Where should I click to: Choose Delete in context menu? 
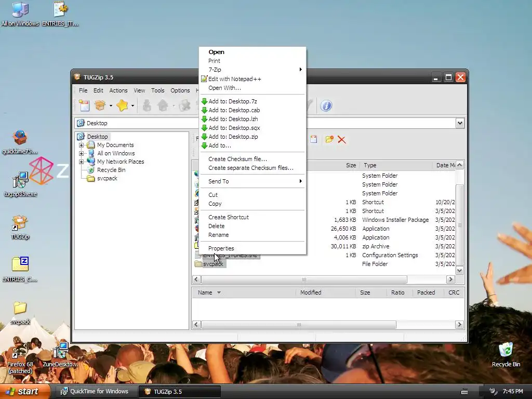pyautogui.click(x=253, y=227)
